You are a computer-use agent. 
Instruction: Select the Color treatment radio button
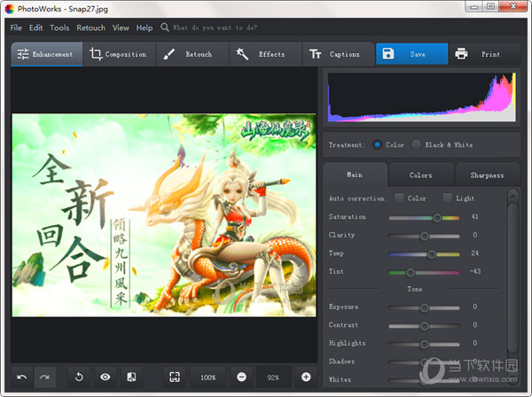point(377,144)
